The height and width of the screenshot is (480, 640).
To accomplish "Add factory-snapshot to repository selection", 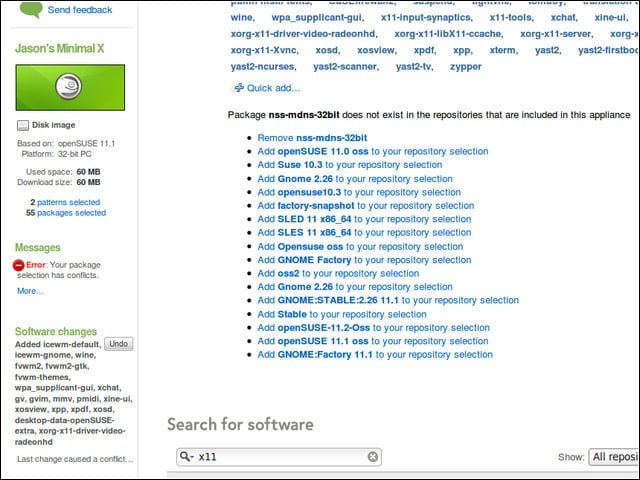I will pyautogui.click(x=366, y=206).
